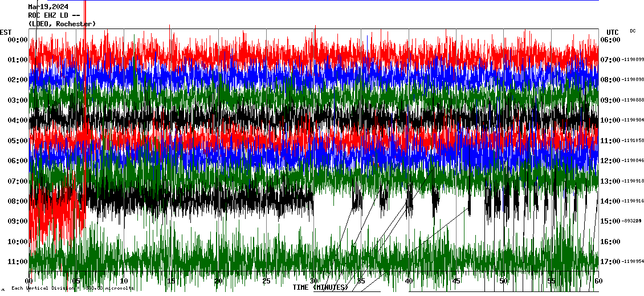Click the 50 minute tick label
Image resolution: width=644 pixels, height=296 pixels.
click(x=503, y=281)
